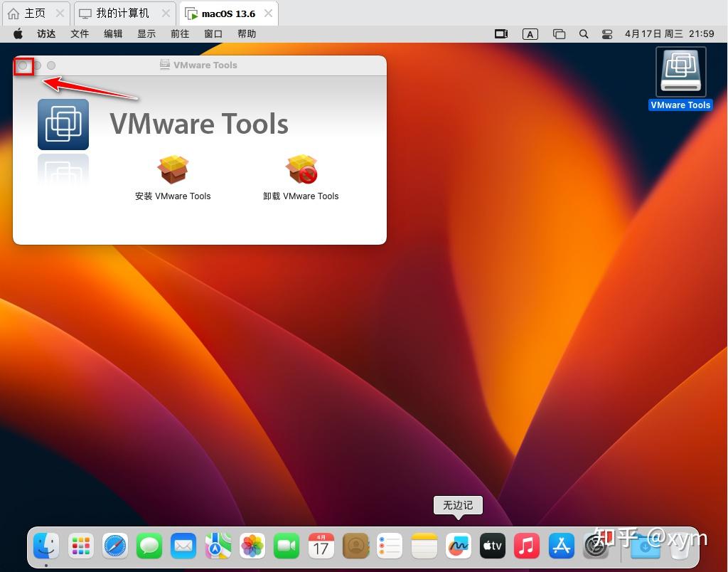Open the 前往 menu
Image resolution: width=728 pixels, height=572 pixels.
coord(180,34)
